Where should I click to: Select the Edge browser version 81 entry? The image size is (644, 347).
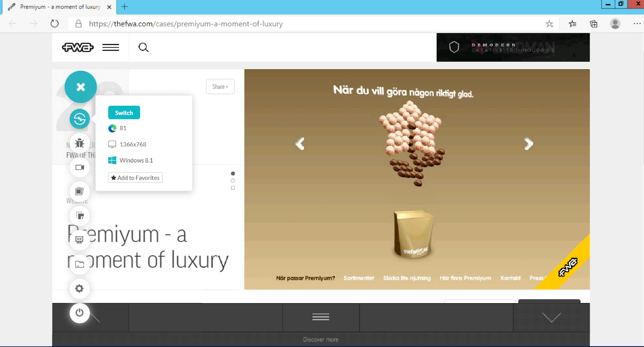(x=118, y=128)
